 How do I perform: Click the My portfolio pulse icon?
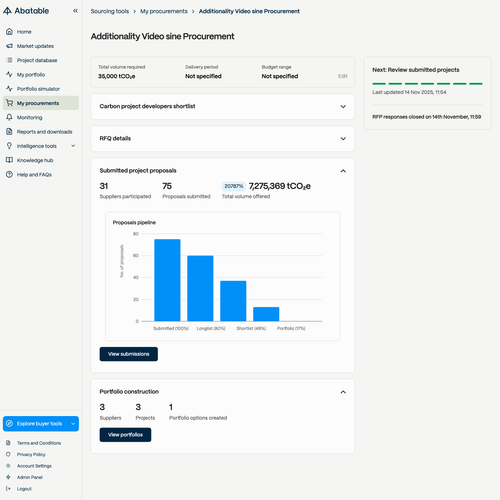9,75
